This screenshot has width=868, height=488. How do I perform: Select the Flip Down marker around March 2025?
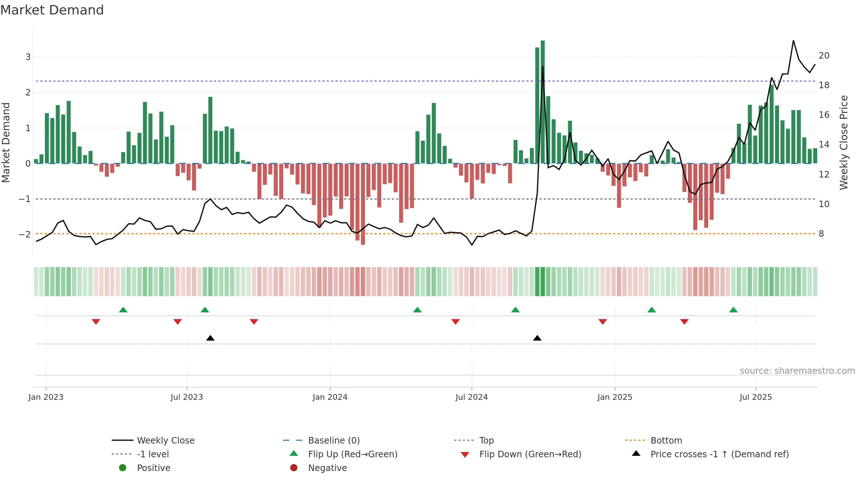[x=684, y=322]
